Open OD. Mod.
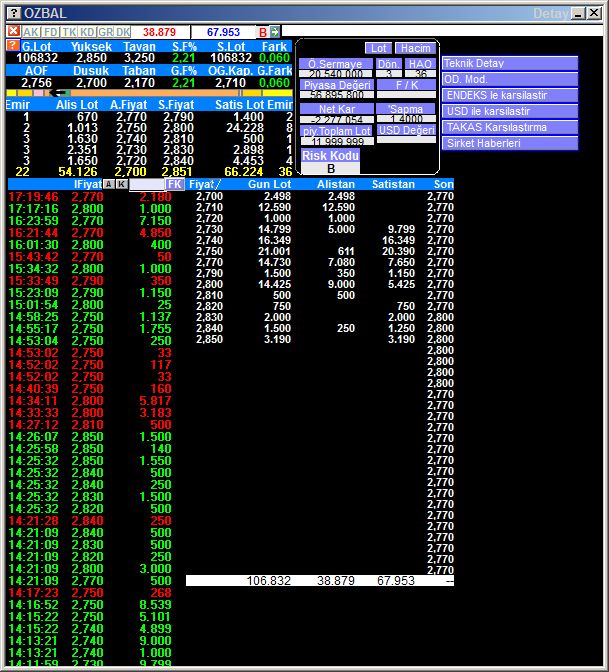This screenshot has width=609, height=672. (510, 79)
